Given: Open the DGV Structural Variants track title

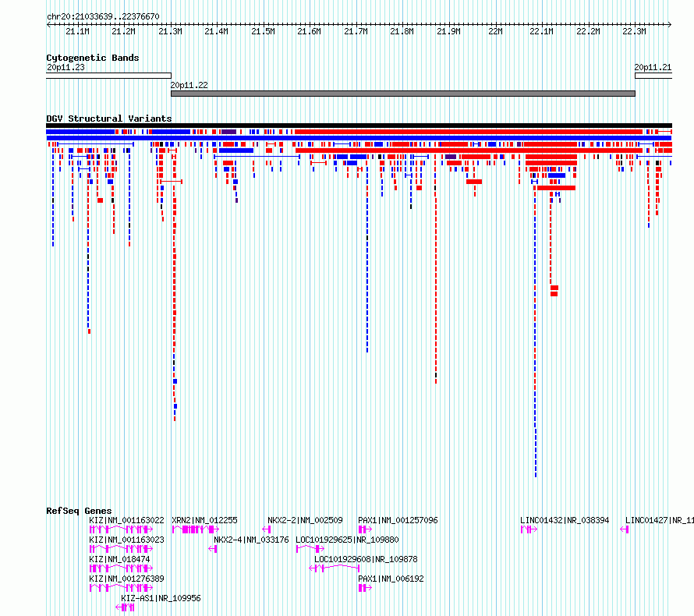Looking at the screenshot, I should point(109,119).
